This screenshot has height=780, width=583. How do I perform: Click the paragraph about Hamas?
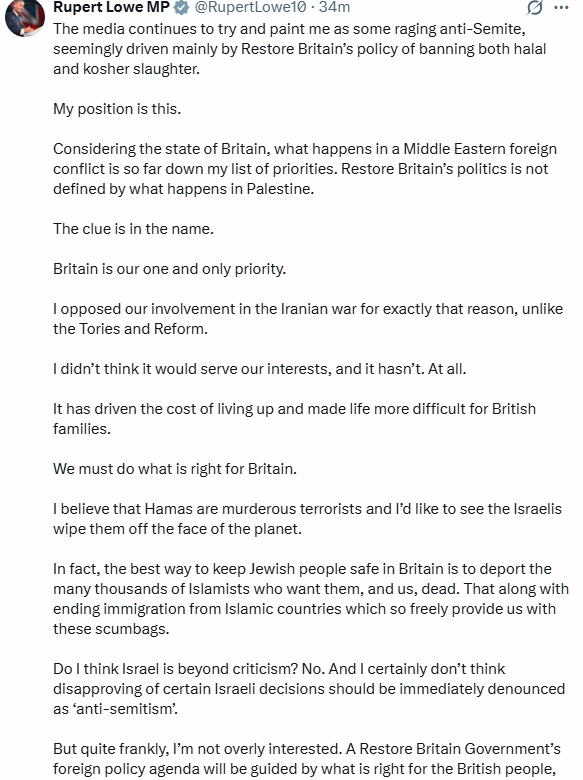click(307, 518)
